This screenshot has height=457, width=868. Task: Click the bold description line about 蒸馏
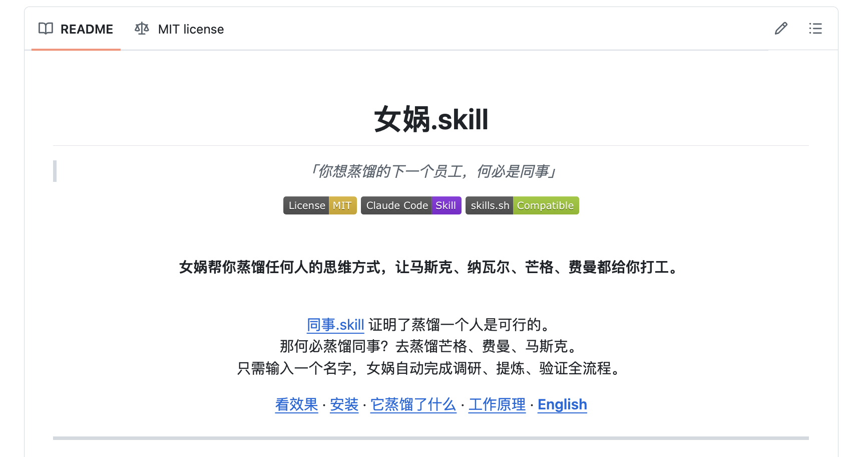click(428, 268)
